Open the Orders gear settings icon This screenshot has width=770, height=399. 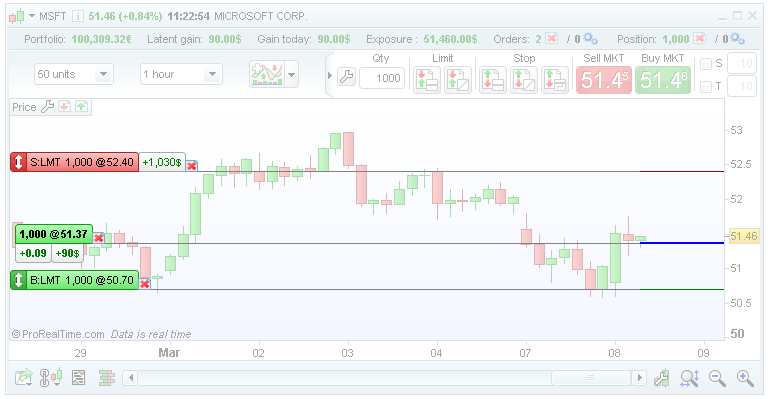pyautogui.click(x=590, y=38)
